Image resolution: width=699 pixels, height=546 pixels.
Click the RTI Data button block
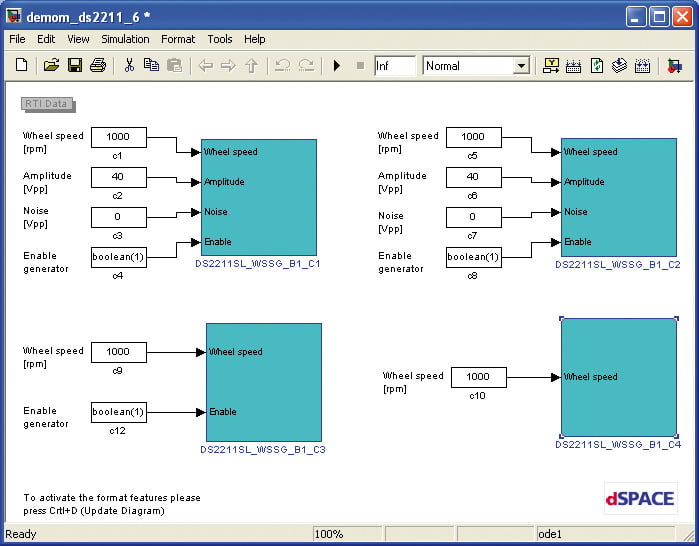pyautogui.click(x=48, y=104)
